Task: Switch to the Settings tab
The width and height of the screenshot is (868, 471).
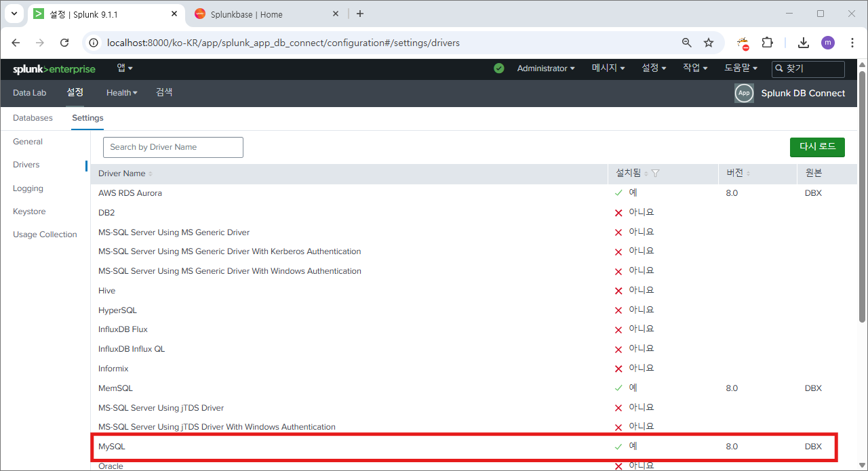Action: click(87, 118)
